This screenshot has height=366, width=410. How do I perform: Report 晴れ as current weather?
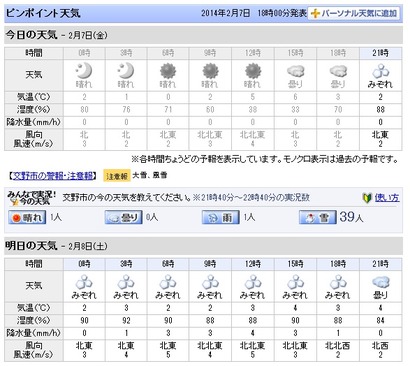[27, 218]
